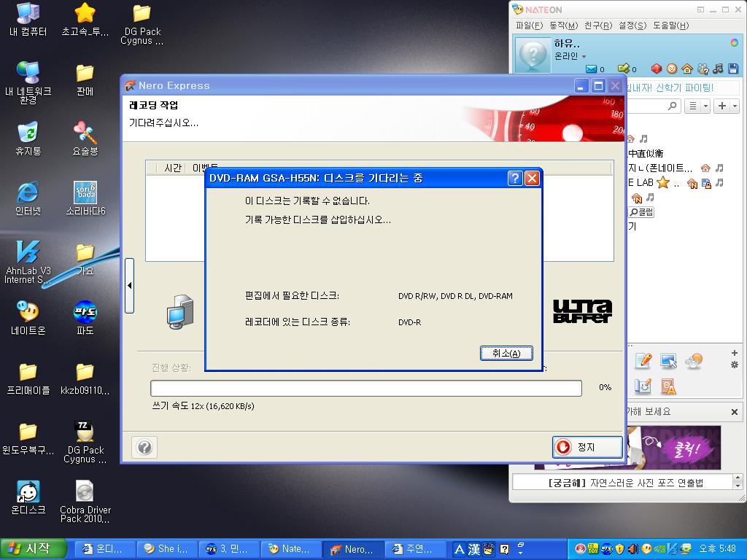Open the 친구(B) menu in NateOn
Viewport: 747px width, 560px height.
tap(598, 26)
